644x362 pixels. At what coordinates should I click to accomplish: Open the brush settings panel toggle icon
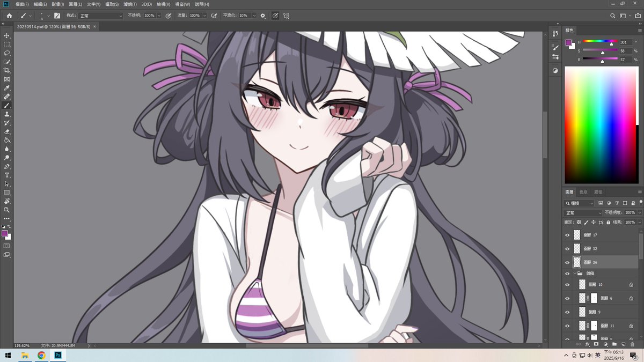click(x=57, y=16)
